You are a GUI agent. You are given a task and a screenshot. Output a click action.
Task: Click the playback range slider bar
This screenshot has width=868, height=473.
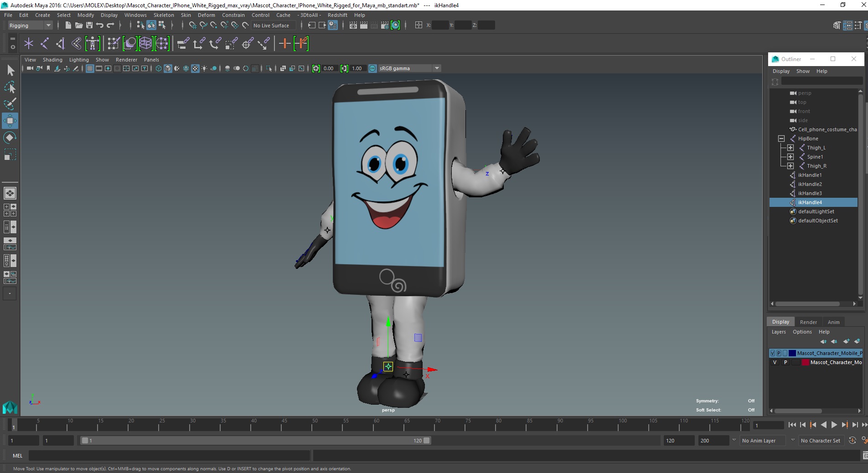point(255,441)
